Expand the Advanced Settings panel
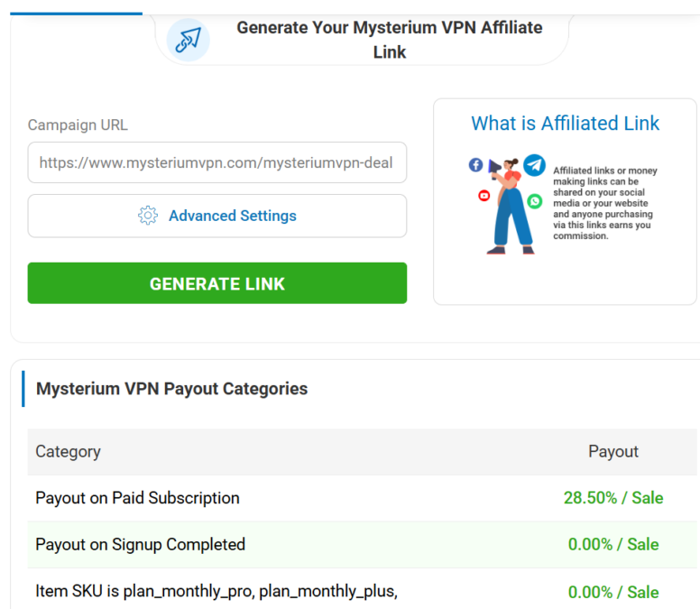 click(x=217, y=216)
